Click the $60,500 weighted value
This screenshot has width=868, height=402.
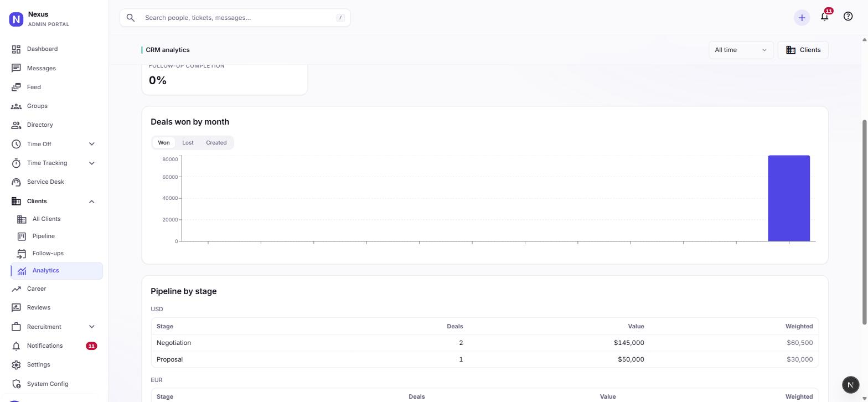click(799, 343)
